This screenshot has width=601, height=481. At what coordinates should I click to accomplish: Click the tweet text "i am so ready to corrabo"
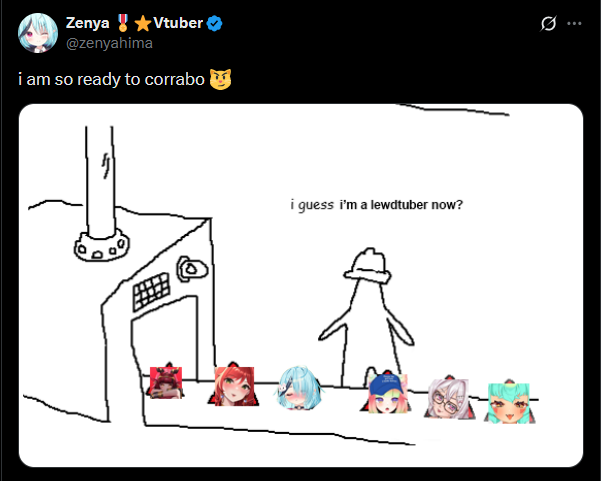[x=112, y=79]
